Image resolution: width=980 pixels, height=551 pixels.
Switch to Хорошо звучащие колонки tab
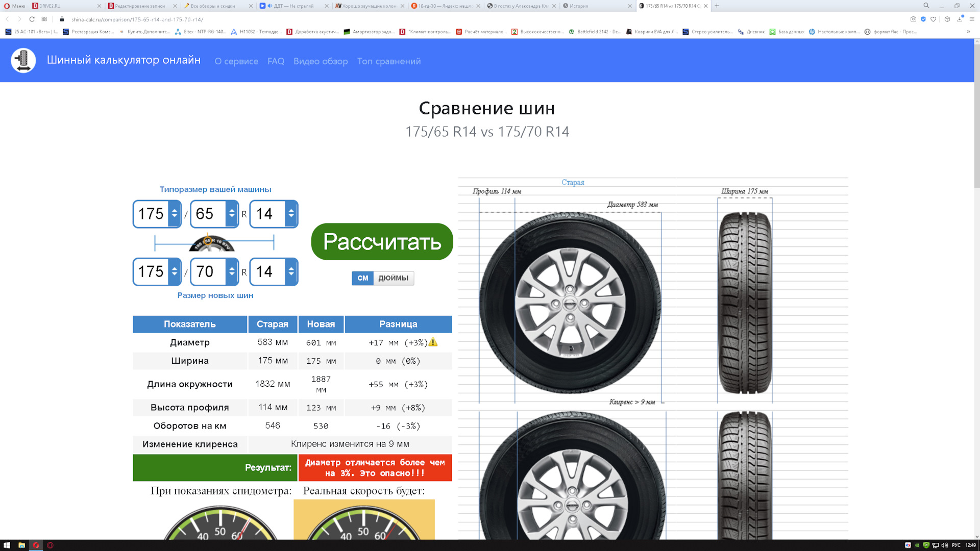tap(370, 6)
